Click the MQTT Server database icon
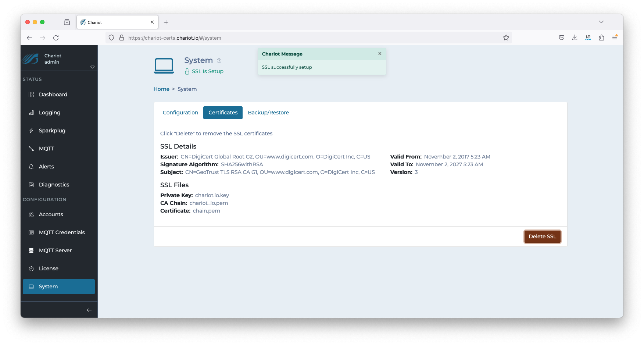This screenshot has height=345, width=644. 31,250
